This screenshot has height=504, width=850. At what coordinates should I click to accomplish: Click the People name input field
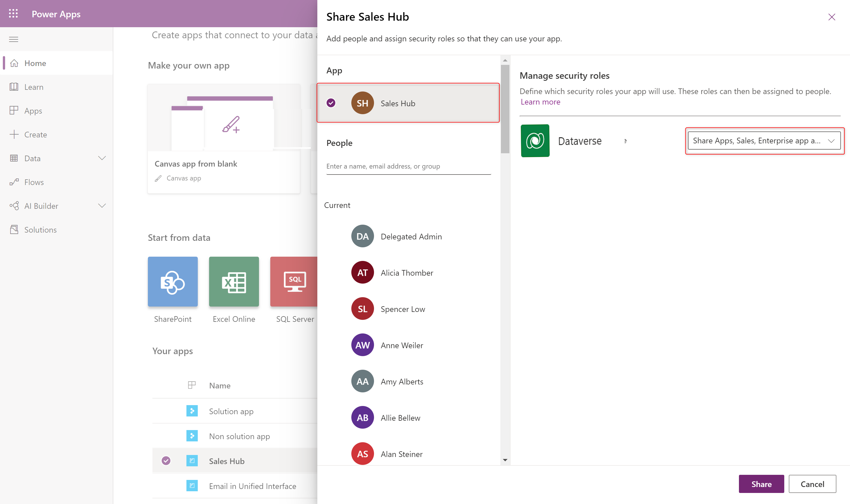click(x=409, y=166)
